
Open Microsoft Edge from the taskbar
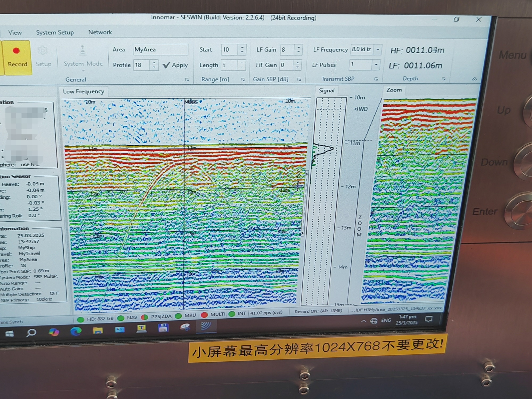(76, 331)
